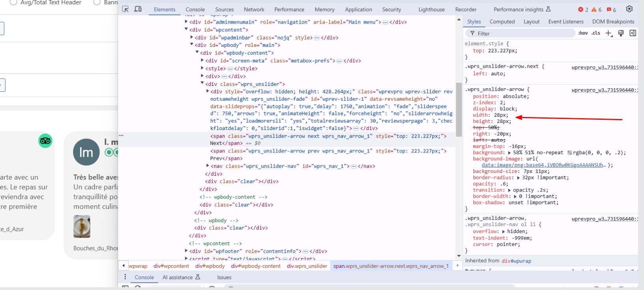This screenshot has height=290, width=644.
Task: Click div.wprs_unslider breadcrumb
Action: 307,266
